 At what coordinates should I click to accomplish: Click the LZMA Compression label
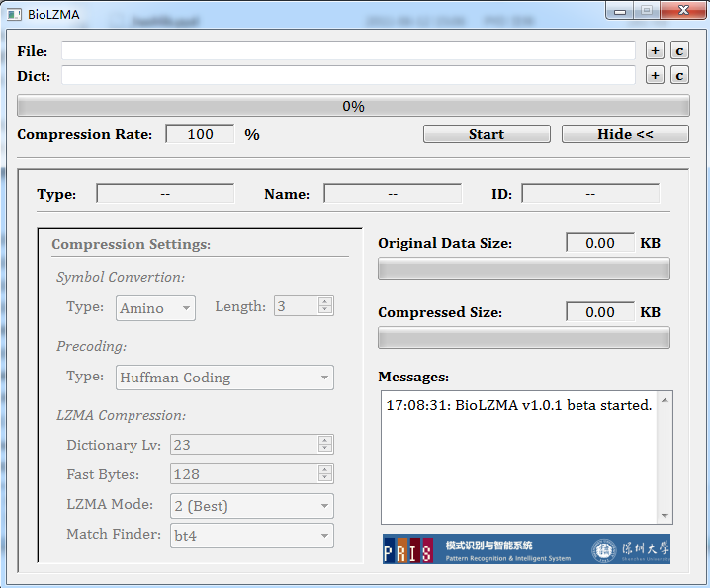pos(122,415)
